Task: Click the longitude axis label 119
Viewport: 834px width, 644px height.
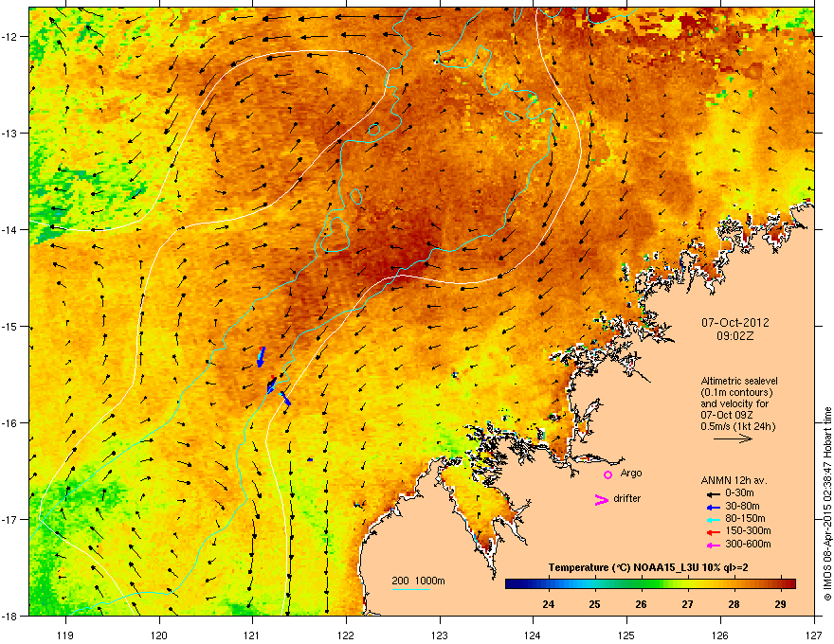Action: click(x=65, y=635)
